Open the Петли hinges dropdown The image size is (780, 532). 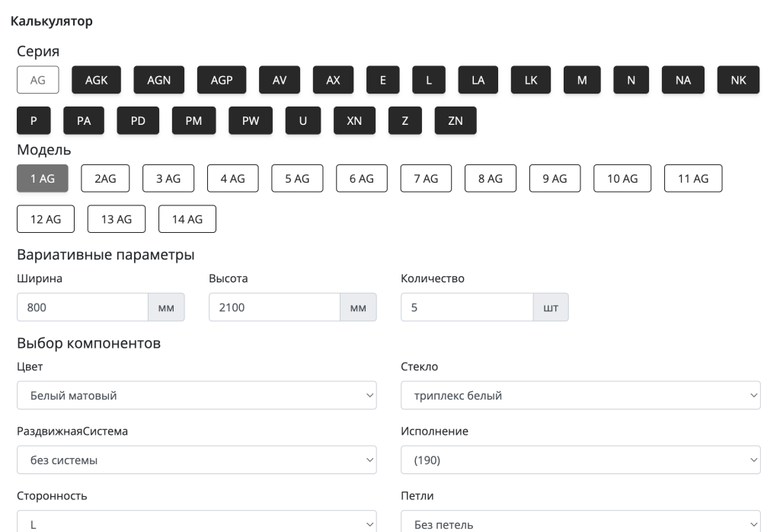click(x=580, y=524)
